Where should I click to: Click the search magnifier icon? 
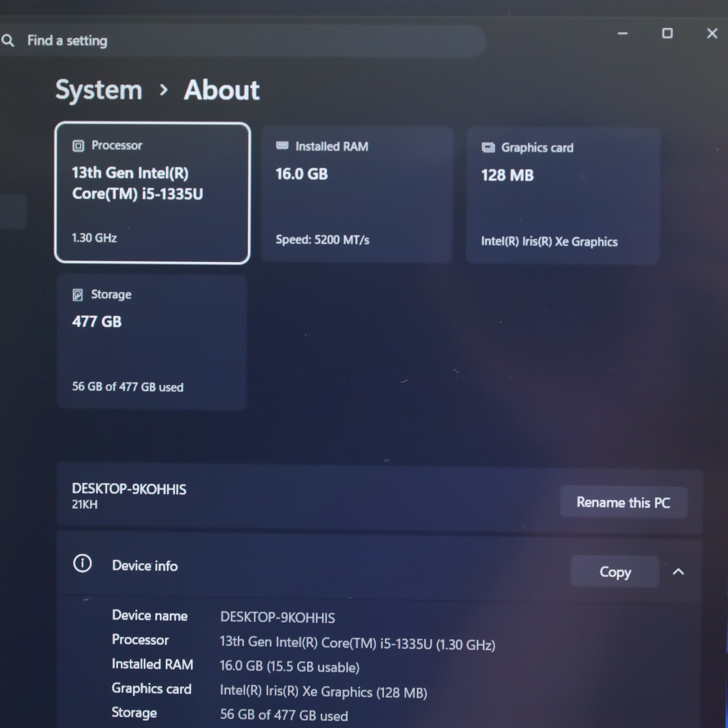(8, 41)
